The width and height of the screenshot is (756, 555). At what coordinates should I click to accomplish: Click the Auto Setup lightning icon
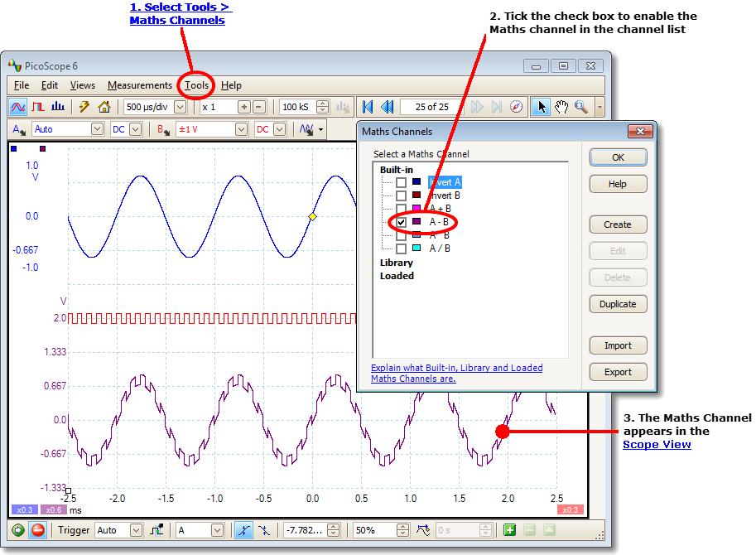tap(84, 107)
